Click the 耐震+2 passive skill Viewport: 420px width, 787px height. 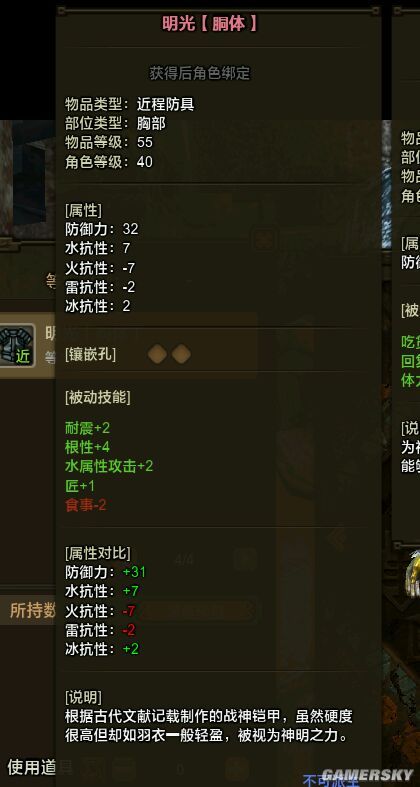point(87,428)
